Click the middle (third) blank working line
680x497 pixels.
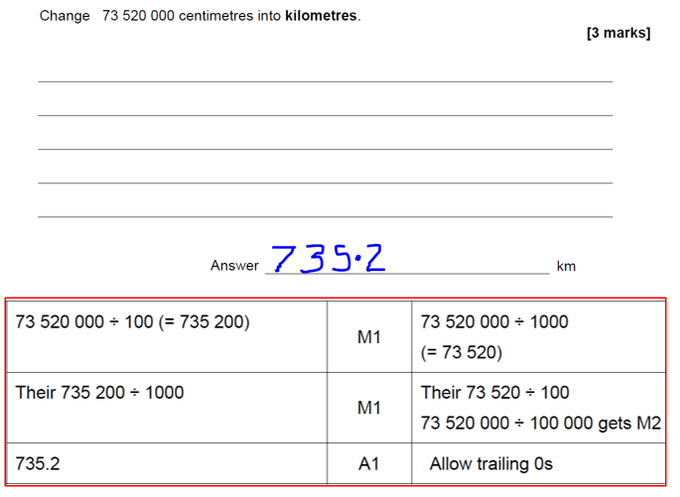point(325,149)
